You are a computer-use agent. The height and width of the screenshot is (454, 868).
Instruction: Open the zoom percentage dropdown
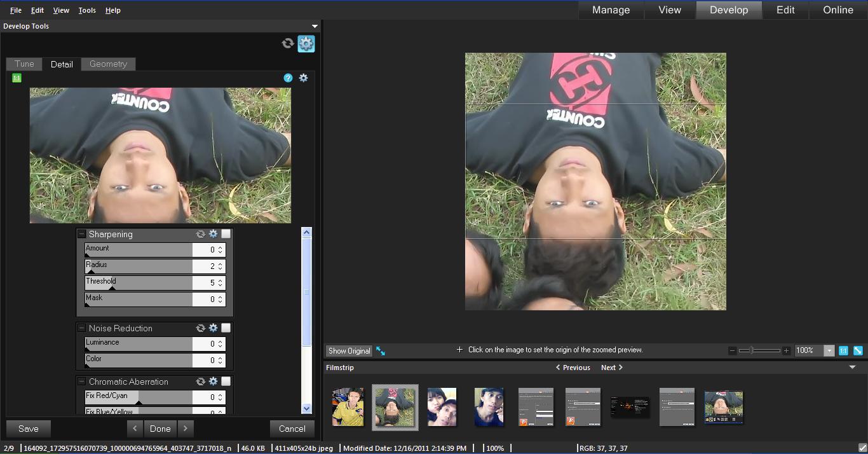tap(829, 350)
